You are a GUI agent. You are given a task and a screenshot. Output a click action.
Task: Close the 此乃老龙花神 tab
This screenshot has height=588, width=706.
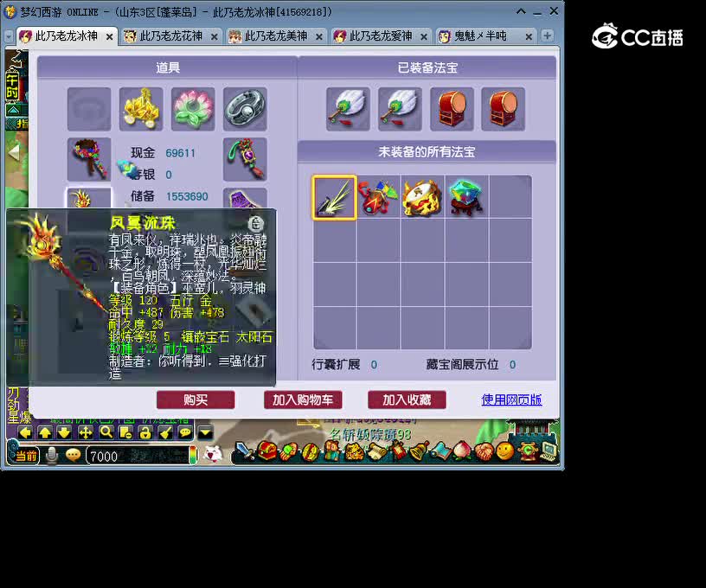tap(215, 37)
